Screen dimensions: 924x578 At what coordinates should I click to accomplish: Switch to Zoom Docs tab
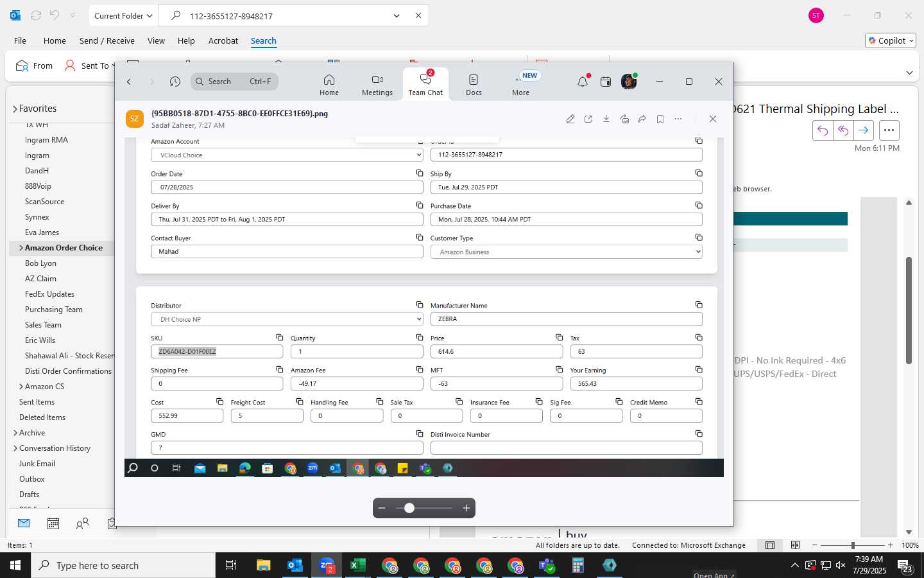point(474,85)
